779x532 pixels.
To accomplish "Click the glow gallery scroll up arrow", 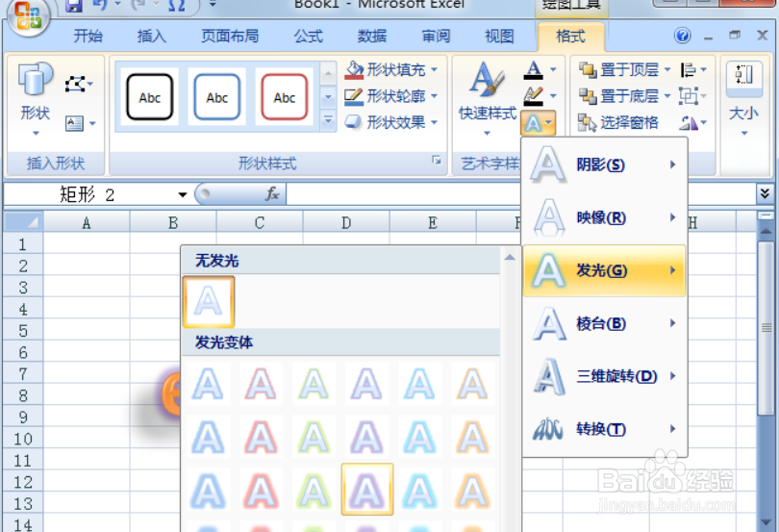I will coord(510,258).
